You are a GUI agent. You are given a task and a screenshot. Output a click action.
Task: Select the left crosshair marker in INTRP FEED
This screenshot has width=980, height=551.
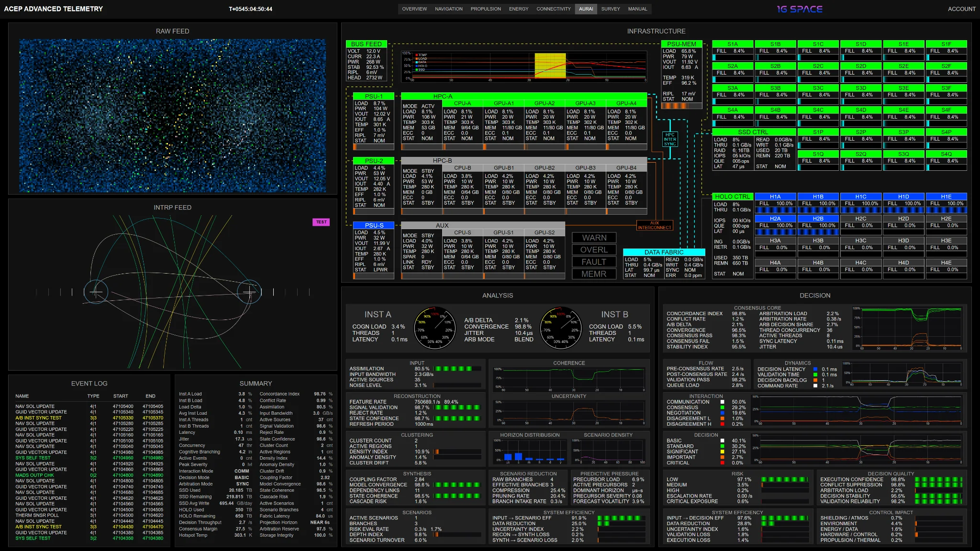point(96,291)
